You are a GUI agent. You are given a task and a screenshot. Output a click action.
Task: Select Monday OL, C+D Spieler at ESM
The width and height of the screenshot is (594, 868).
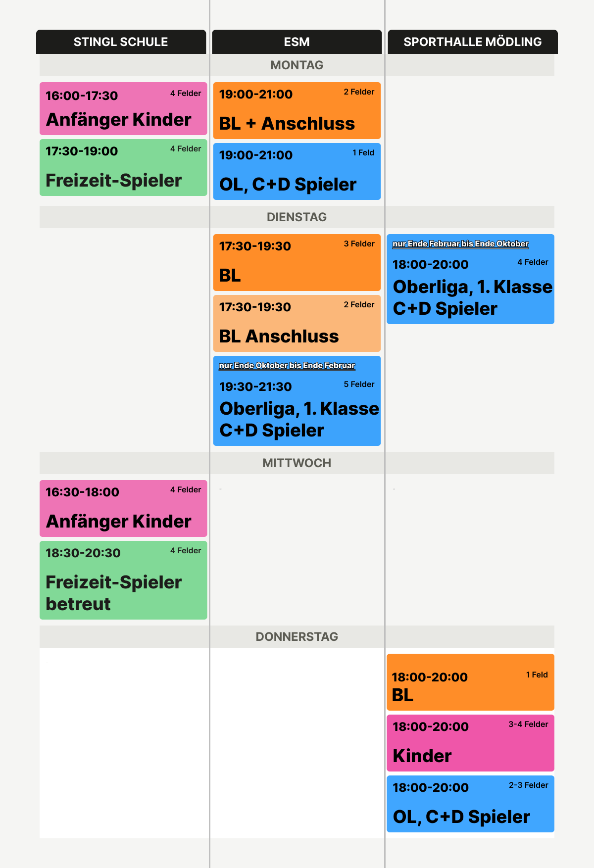point(297,171)
